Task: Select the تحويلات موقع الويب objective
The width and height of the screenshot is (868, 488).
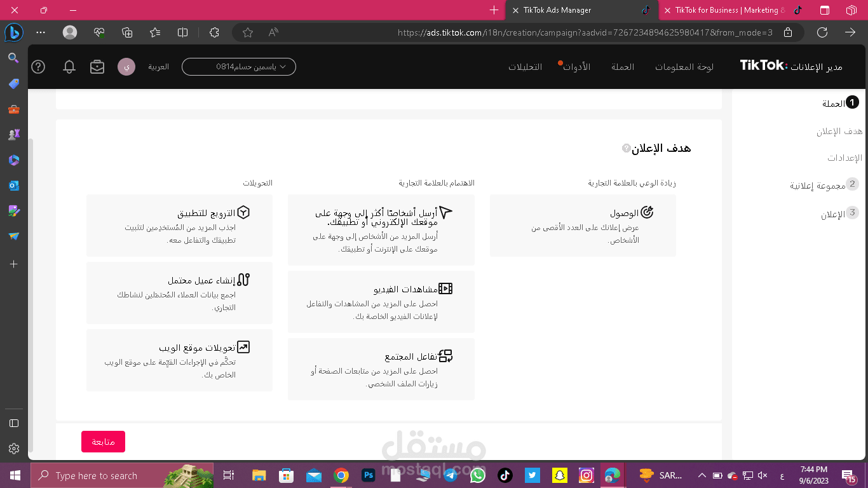Action: (x=179, y=360)
